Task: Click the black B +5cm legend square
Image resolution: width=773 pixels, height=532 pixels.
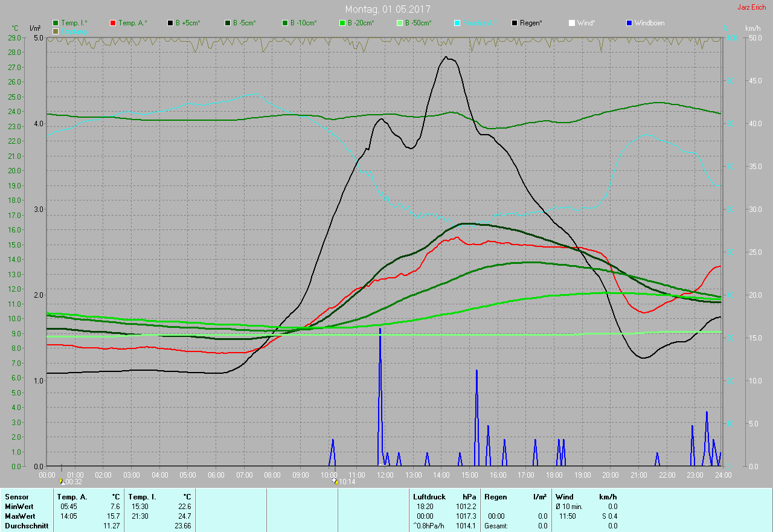Action: [171, 23]
